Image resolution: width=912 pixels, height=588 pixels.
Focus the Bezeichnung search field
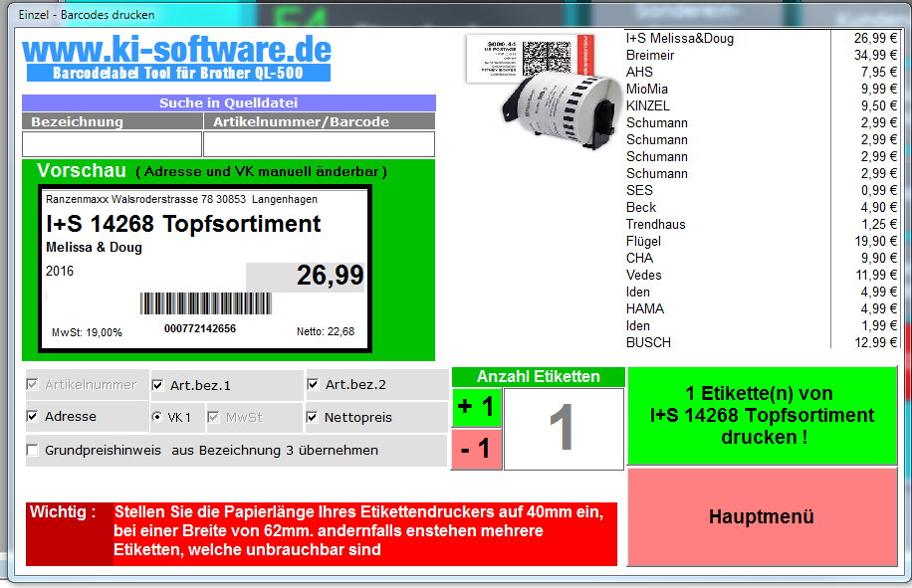pos(112,144)
